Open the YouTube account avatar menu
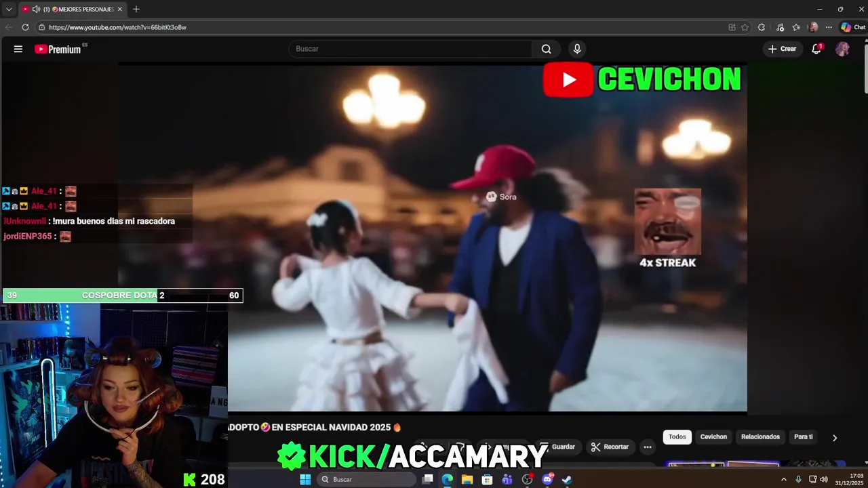 842,49
